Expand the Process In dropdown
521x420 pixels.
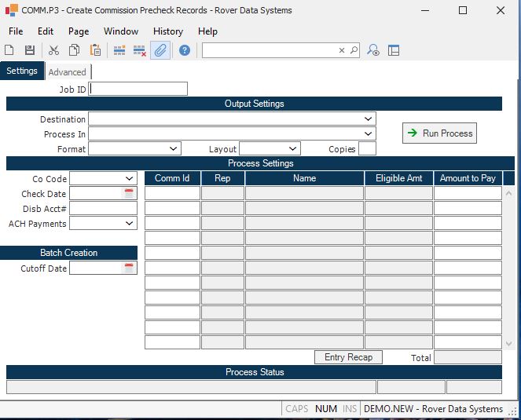click(369, 134)
